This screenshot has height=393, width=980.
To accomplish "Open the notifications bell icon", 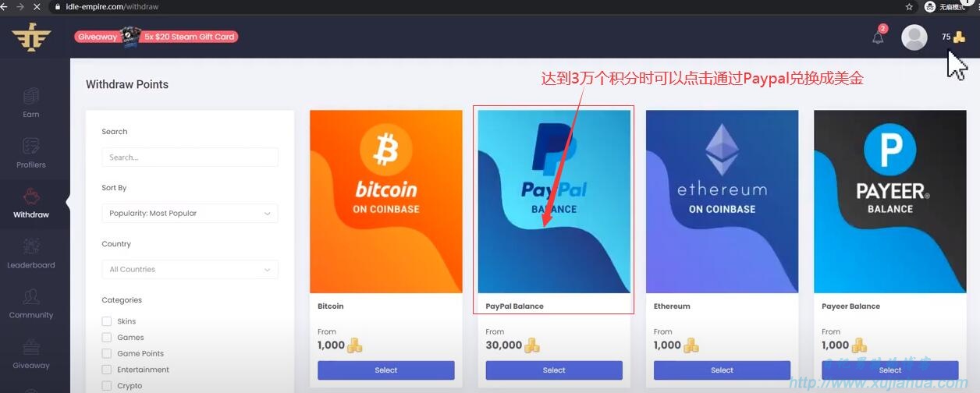I will point(878,37).
